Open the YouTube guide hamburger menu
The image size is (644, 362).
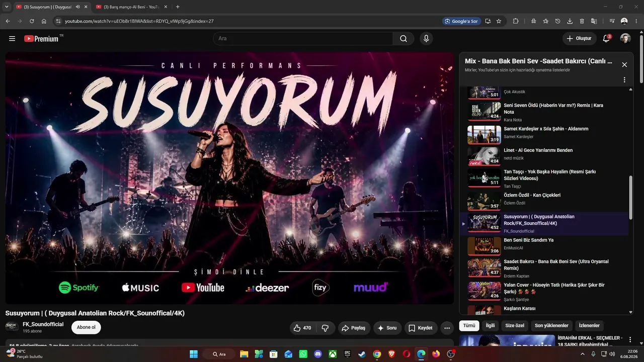(x=12, y=39)
